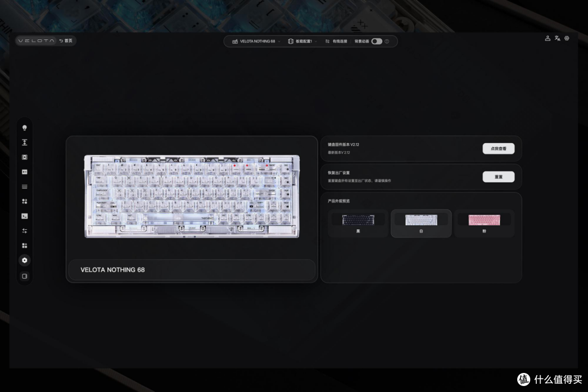Open the keyboard grid layout sidebar icon

click(24, 186)
